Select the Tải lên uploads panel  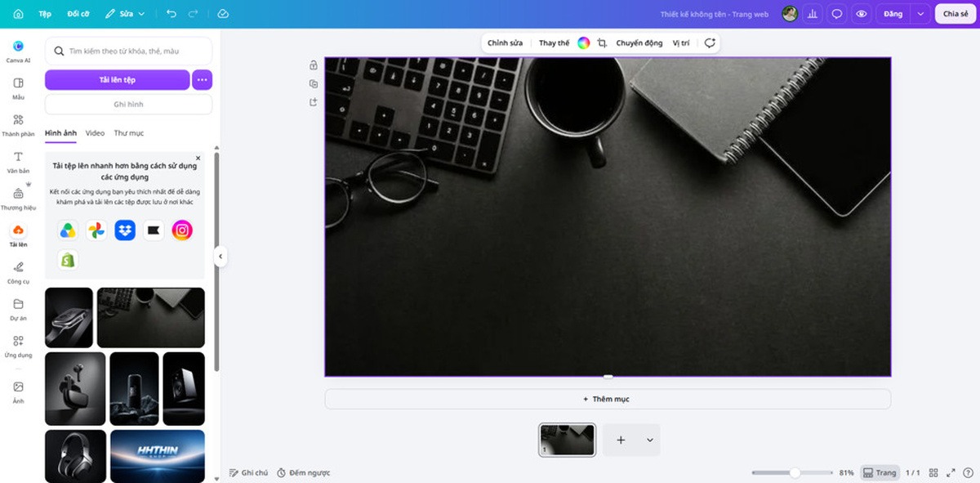[x=18, y=235]
